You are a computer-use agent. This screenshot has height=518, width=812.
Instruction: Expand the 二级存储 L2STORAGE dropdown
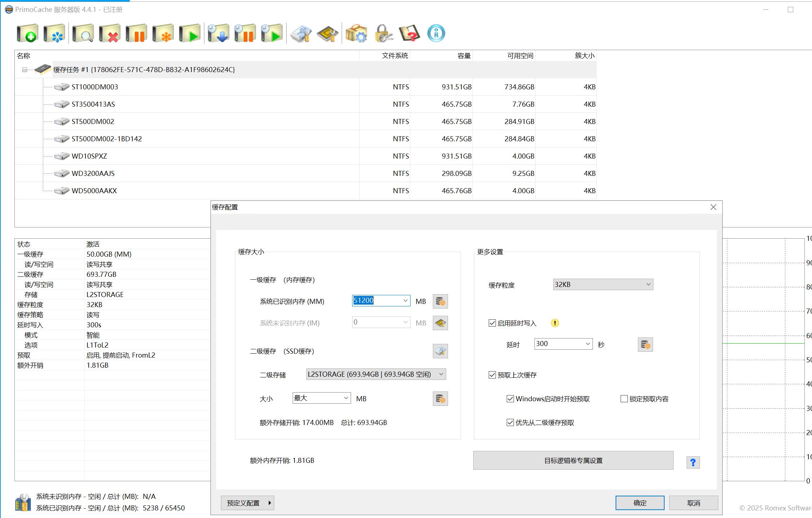click(376, 374)
